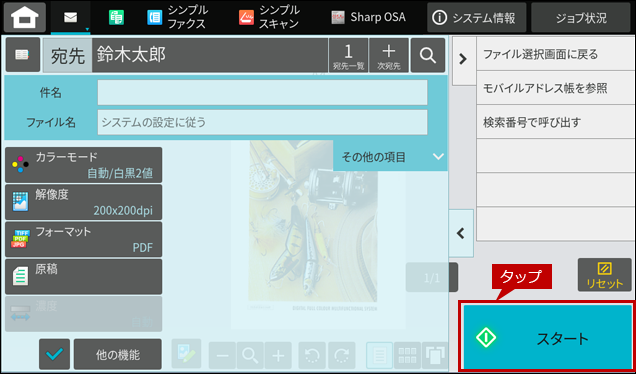Open the address book icon beside 宛先
Screen dimensions: 636x374
pos(23,55)
